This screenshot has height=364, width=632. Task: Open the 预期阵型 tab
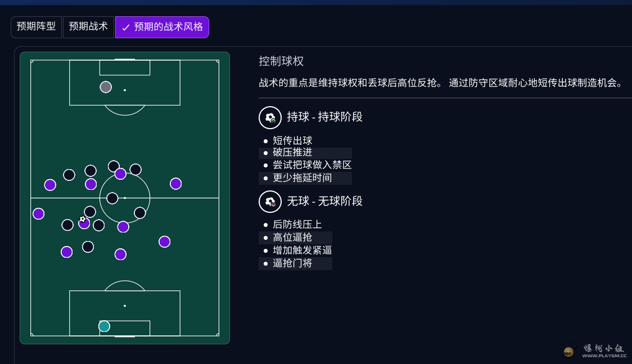click(x=36, y=27)
